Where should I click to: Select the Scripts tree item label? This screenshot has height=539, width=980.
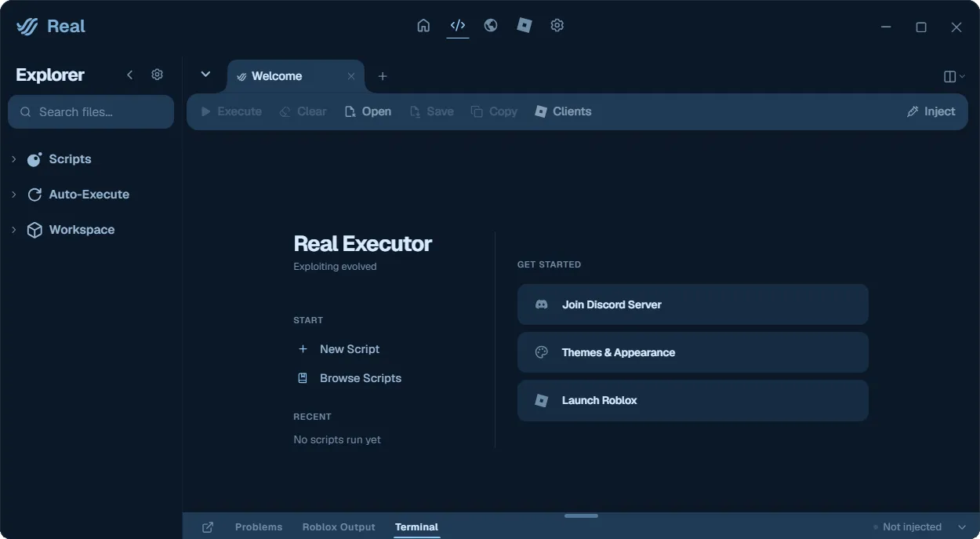tap(70, 159)
